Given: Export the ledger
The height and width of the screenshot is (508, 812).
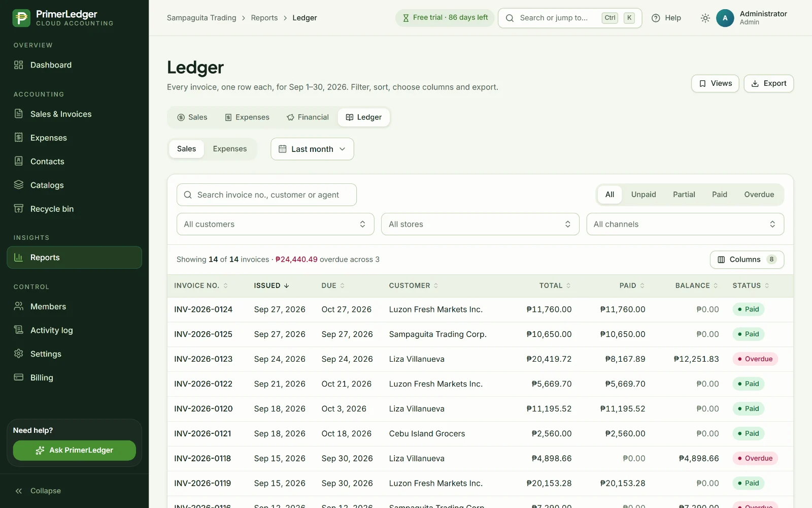Looking at the screenshot, I should click(x=768, y=83).
